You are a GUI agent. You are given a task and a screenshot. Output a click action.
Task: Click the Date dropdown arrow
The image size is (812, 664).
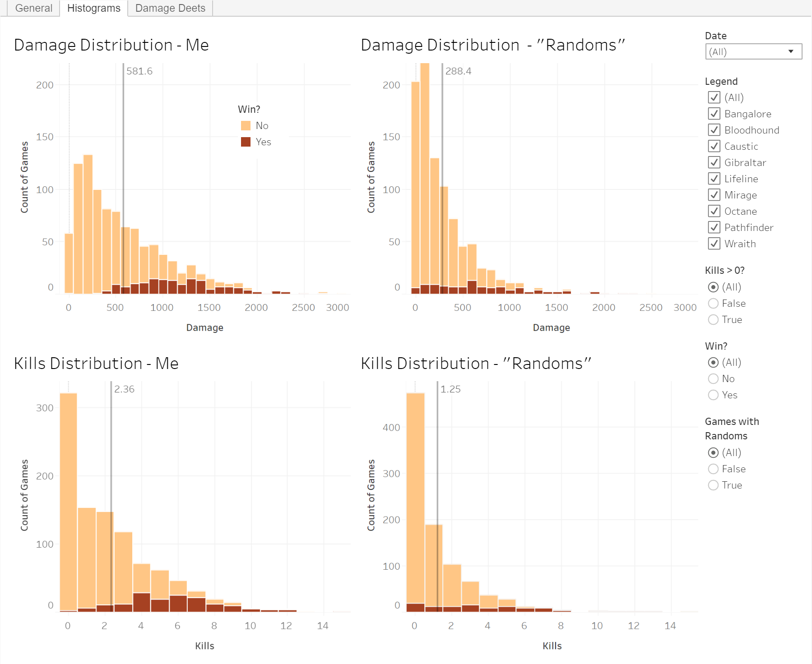click(x=791, y=51)
